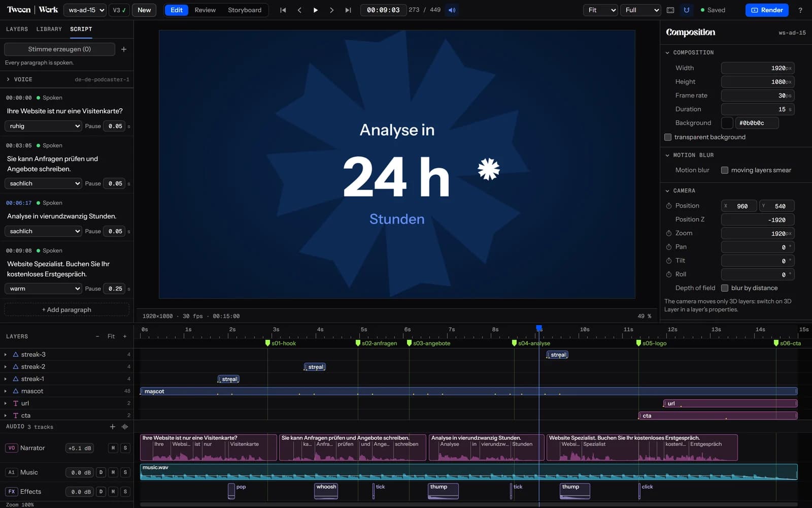Enable transparent background checkbox

click(668, 137)
